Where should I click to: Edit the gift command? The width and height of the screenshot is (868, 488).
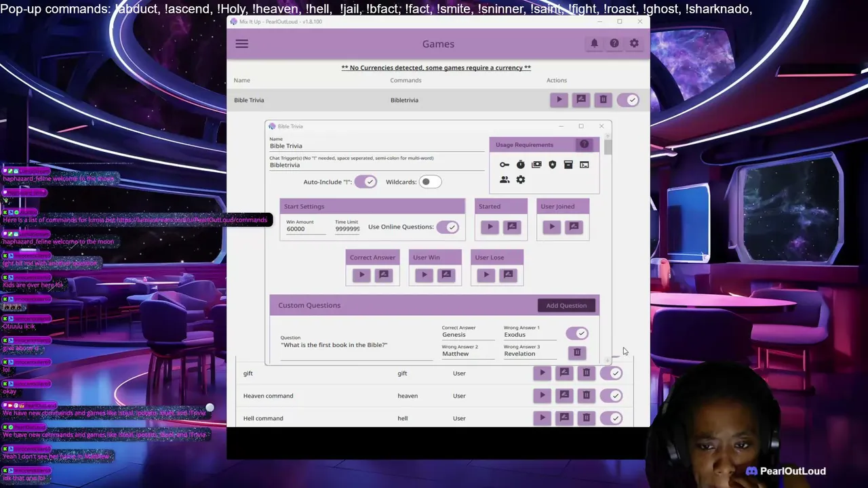pyautogui.click(x=564, y=373)
